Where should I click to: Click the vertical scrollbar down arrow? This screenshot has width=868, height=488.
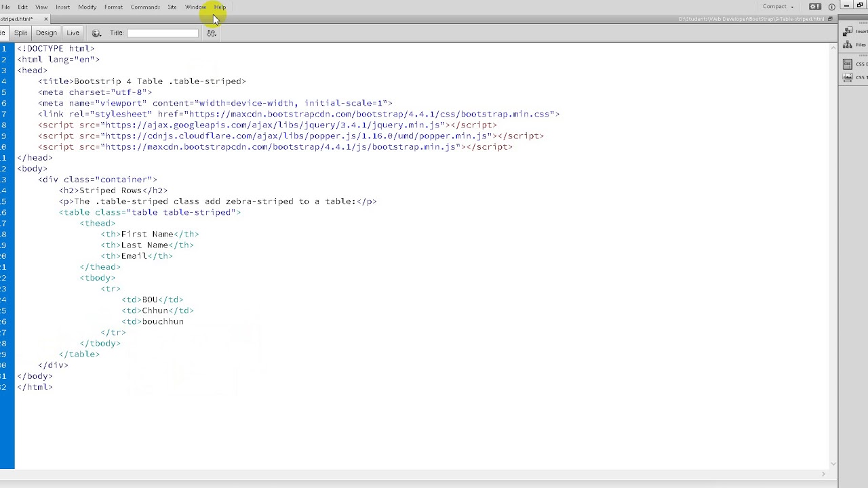[x=833, y=464]
